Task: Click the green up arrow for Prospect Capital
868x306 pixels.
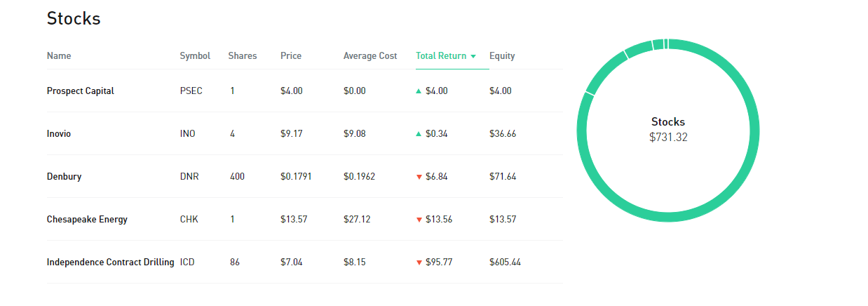Action: tap(419, 91)
